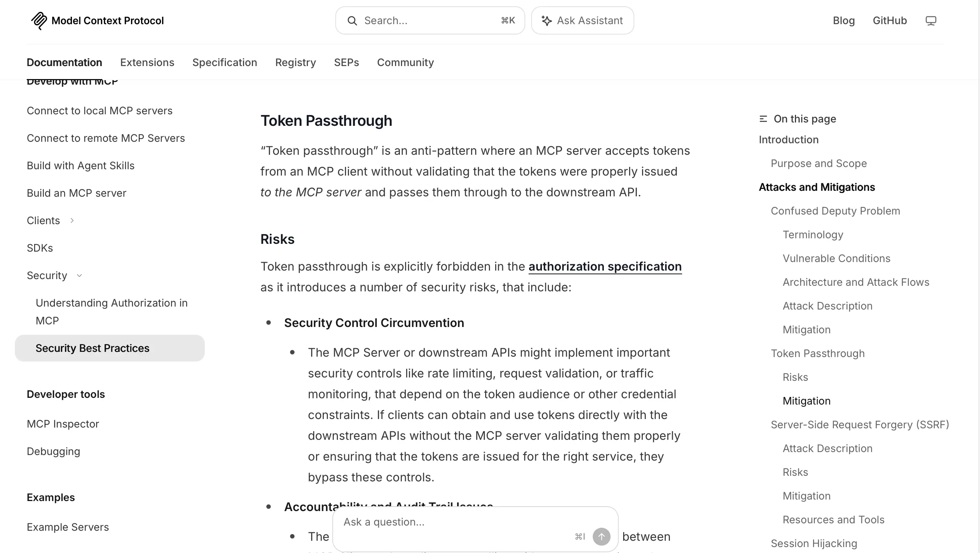Open the authorization specification link
Viewport: 980px width, 553px height.
pos(605,266)
